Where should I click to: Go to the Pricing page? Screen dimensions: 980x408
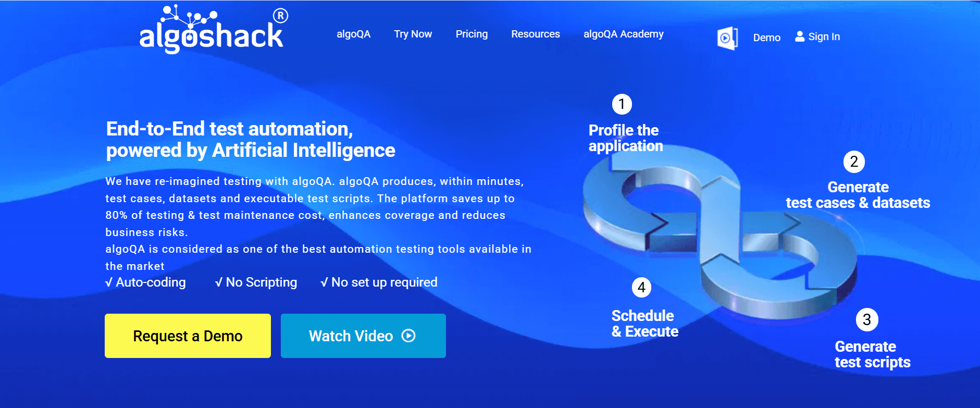tap(472, 34)
